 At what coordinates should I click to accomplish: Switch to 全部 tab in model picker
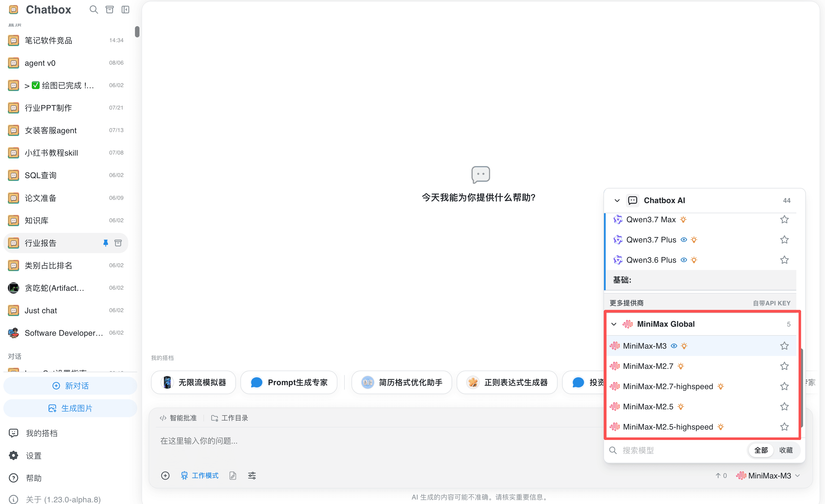(x=761, y=450)
